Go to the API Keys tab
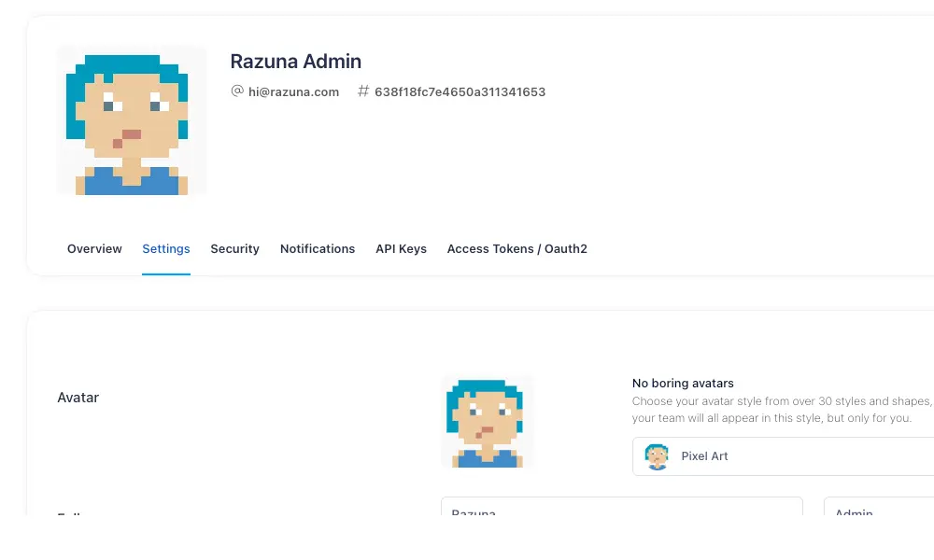The image size is (934, 560). coord(401,249)
